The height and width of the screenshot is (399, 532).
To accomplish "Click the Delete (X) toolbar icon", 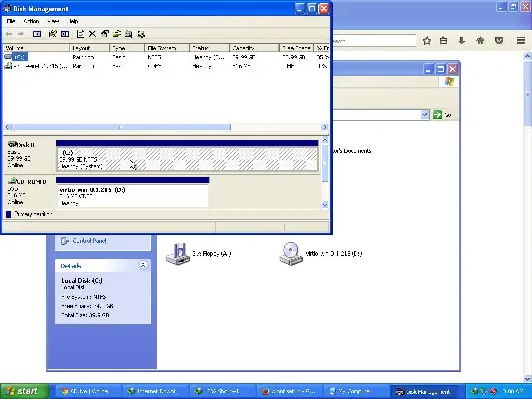I will tap(92, 34).
